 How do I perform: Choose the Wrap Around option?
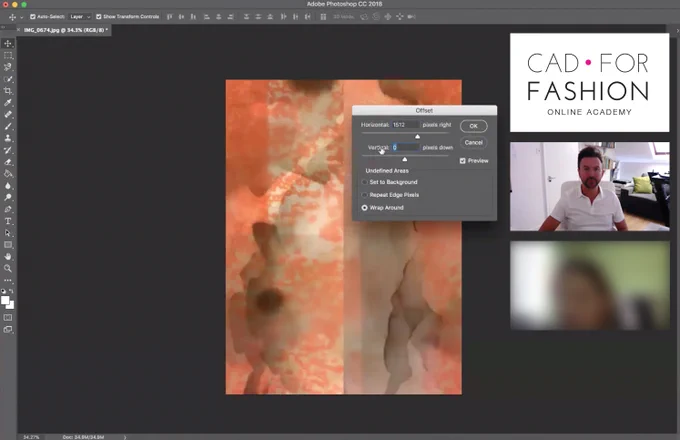point(365,208)
